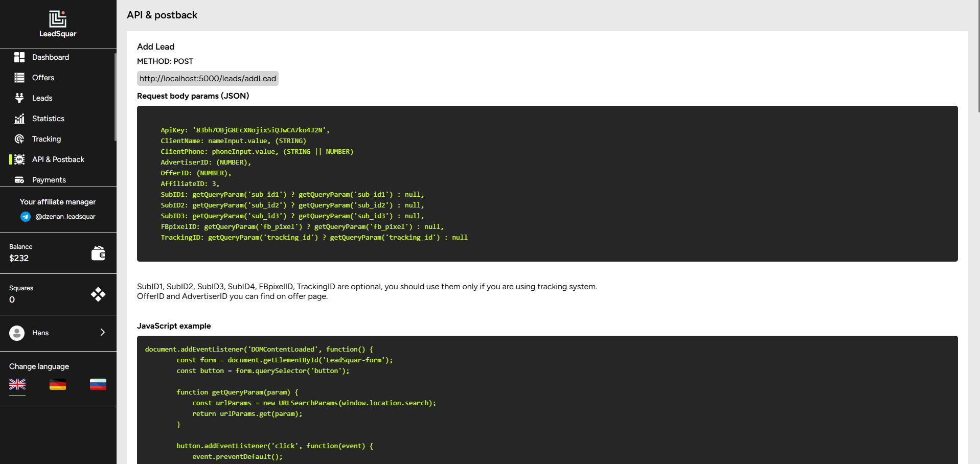980x464 pixels.
Task: Click the Offers list icon
Action: coord(19,78)
